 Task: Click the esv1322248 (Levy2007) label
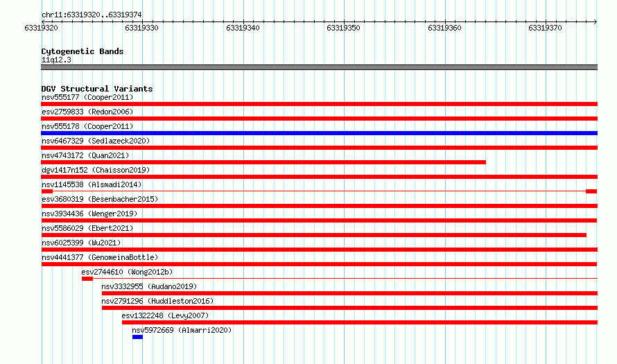pyautogui.click(x=165, y=315)
